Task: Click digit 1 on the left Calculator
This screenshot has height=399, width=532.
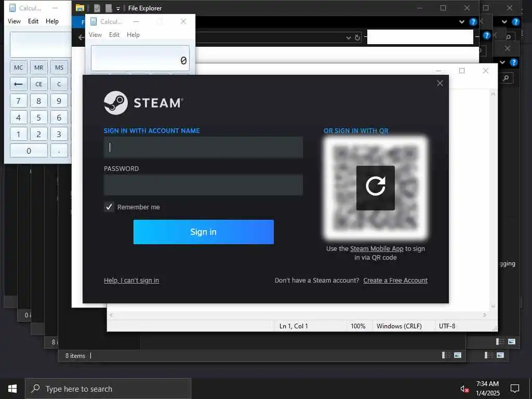Action: click(18, 134)
